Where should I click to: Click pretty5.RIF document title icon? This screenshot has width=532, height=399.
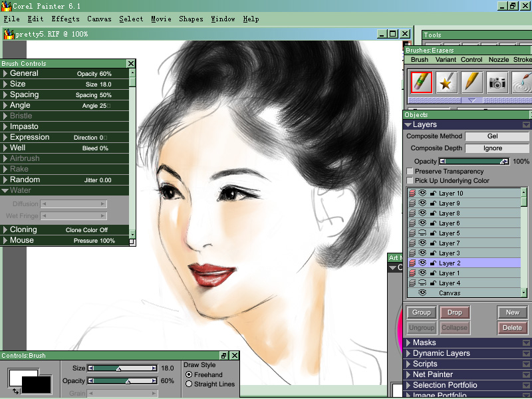(x=9, y=34)
